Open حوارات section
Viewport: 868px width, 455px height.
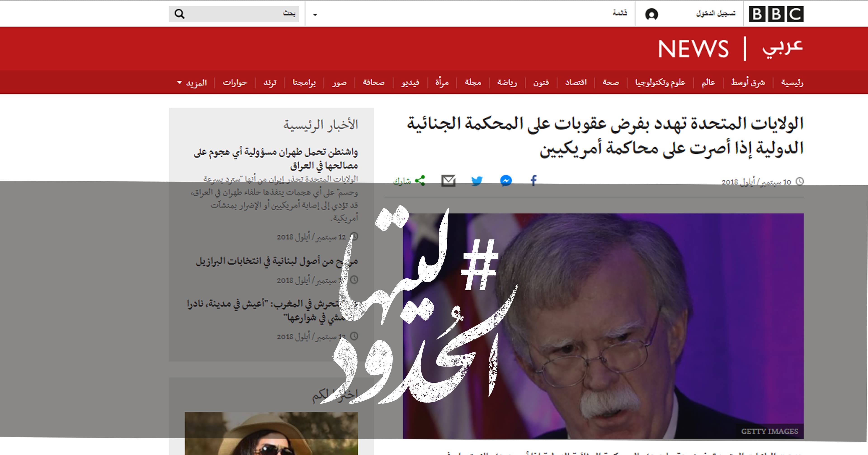(235, 83)
